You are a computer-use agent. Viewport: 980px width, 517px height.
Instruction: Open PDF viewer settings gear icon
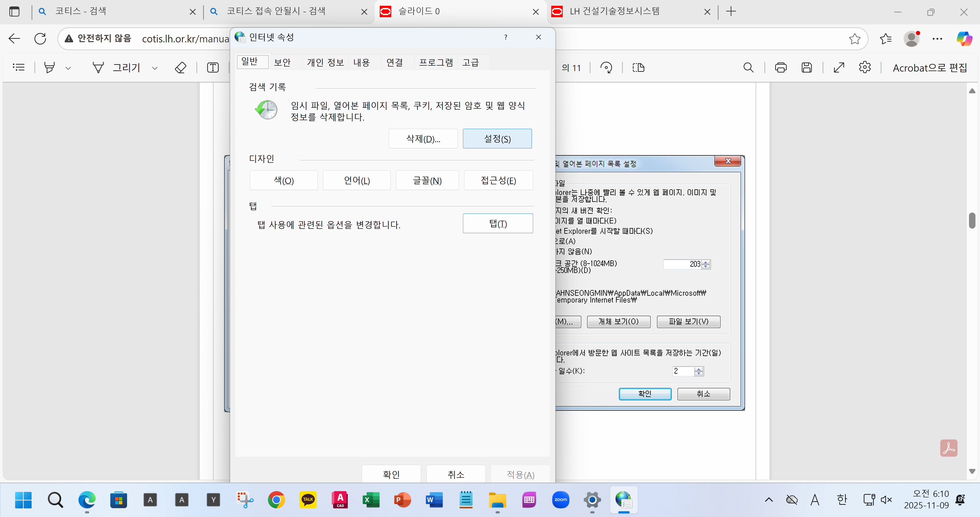(865, 67)
